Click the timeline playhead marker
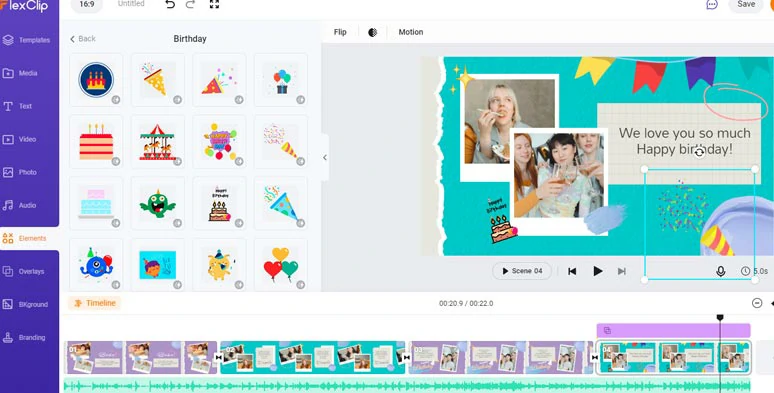This screenshot has height=393, width=774. (x=720, y=317)
